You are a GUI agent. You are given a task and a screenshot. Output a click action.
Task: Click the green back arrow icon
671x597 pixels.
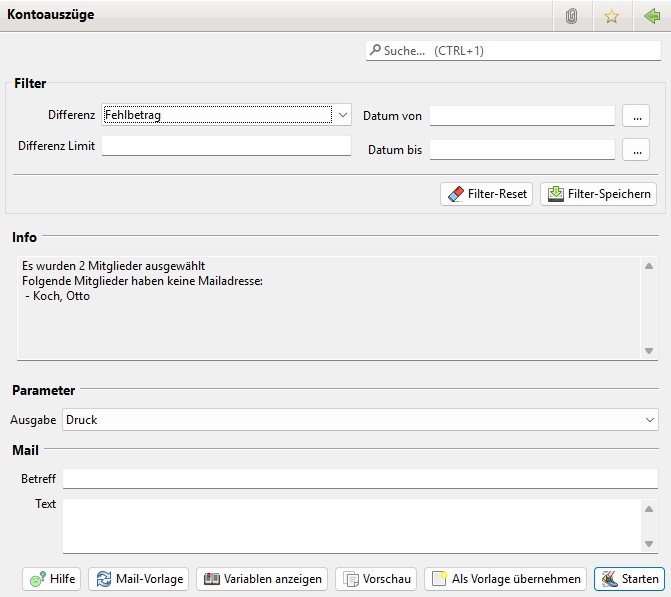[652, 16]
